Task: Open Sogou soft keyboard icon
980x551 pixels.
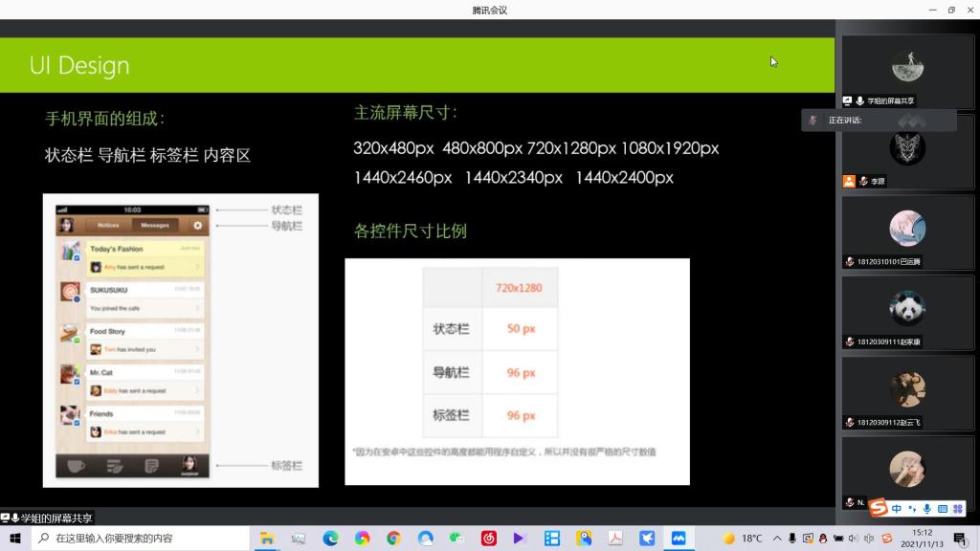Action: [x=943, y=509]
